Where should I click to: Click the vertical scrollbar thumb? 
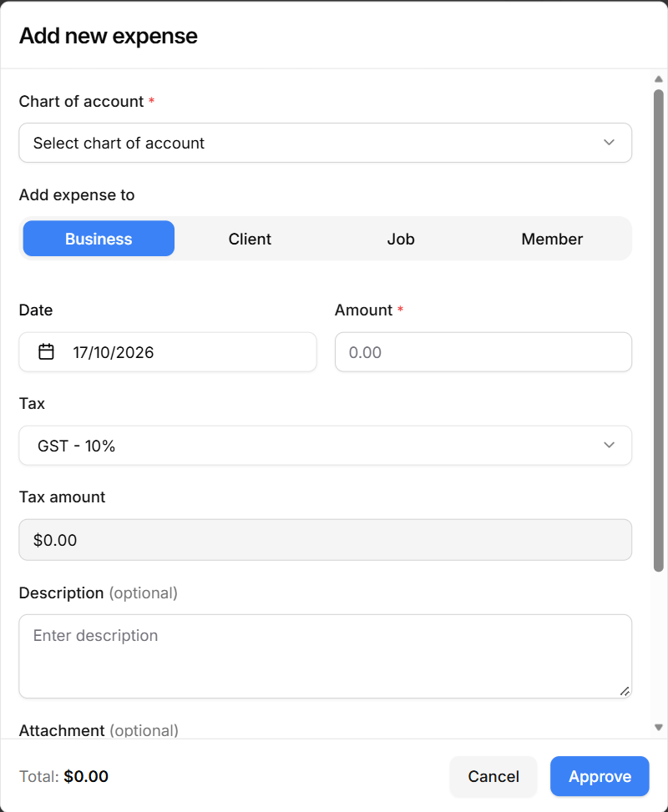tap(659, 330)
